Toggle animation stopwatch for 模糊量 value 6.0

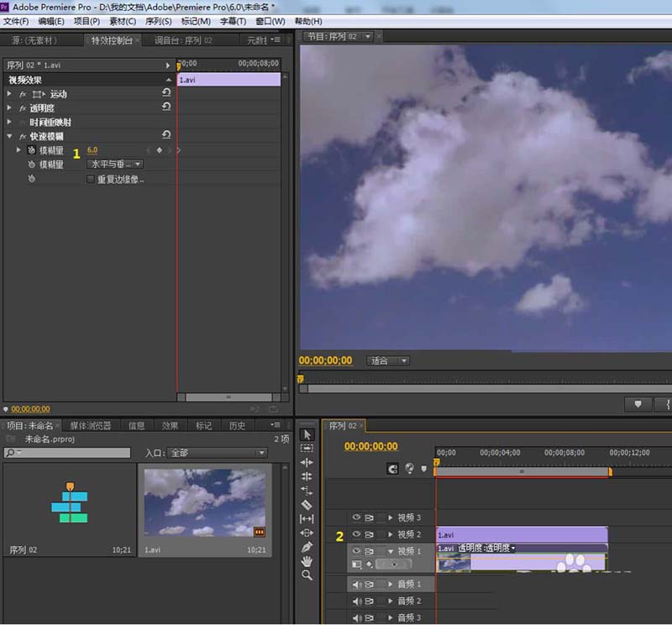pyautogui.click(x=31, y=150)
